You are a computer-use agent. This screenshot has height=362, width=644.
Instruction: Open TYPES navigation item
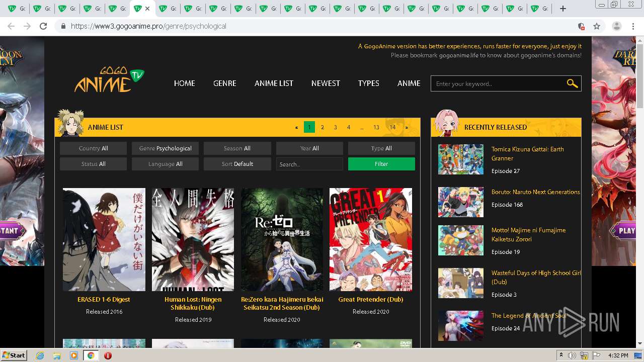[x=368, y=83]
